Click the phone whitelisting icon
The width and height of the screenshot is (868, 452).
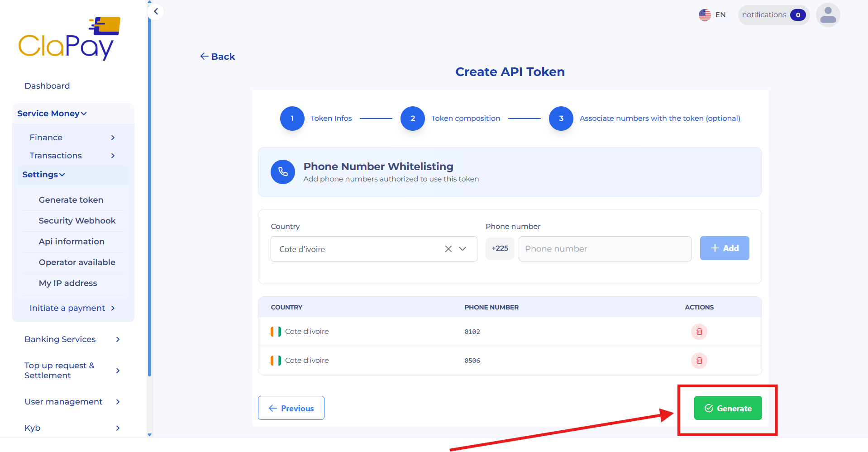(x=282, y=172)
